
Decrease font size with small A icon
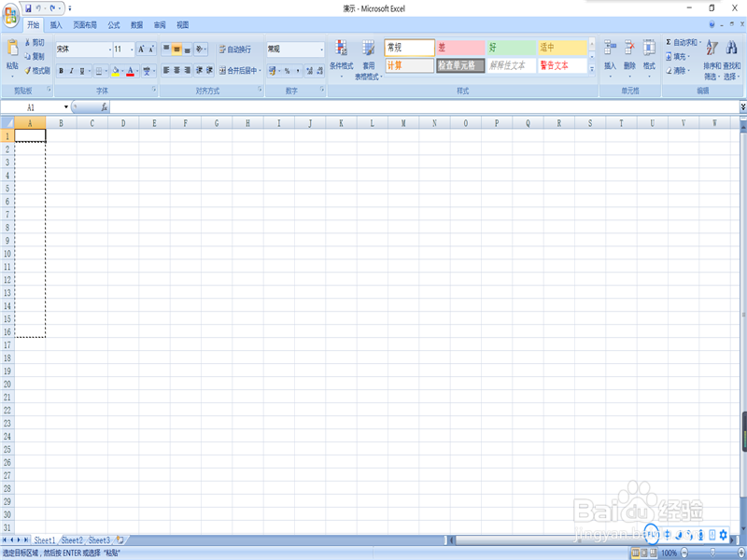tap(151, 49)
